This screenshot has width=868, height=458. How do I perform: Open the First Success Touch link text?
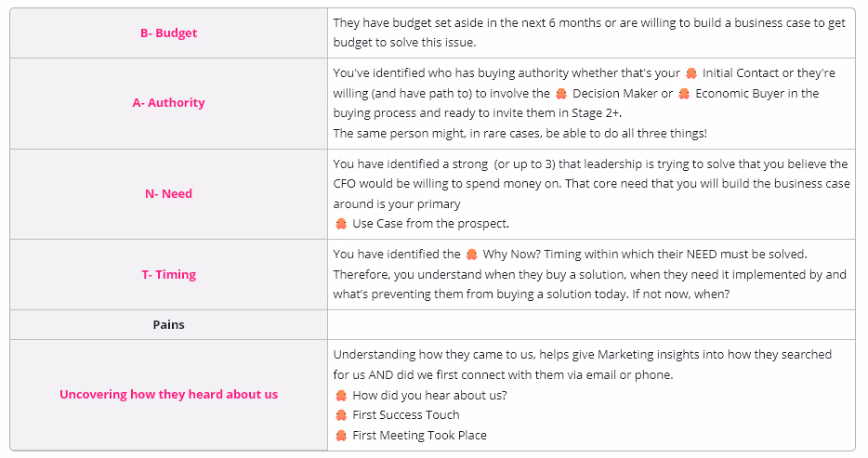point(406,415)
